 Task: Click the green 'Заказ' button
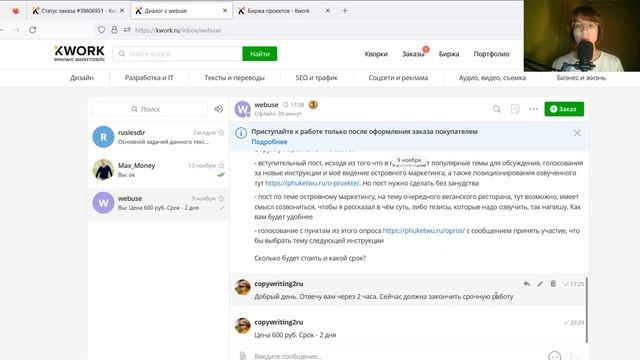coord(564,109)
